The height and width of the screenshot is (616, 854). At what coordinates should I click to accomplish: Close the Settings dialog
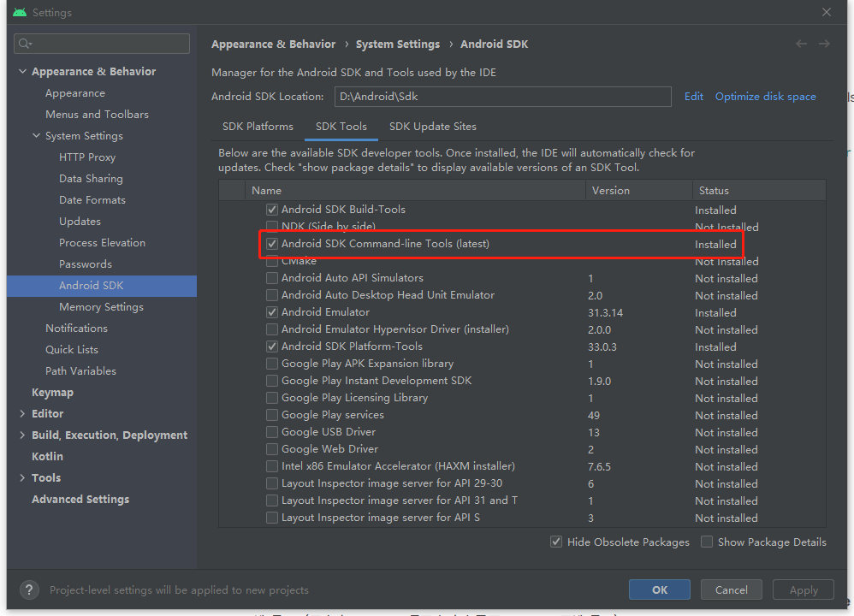click(x=827, y=12)
